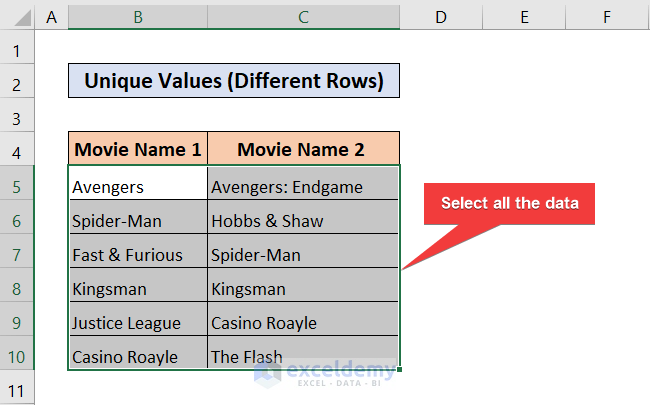This screenshot has width=650, height=405.
Task: Click row 2 header
Action: pos(17,83)
